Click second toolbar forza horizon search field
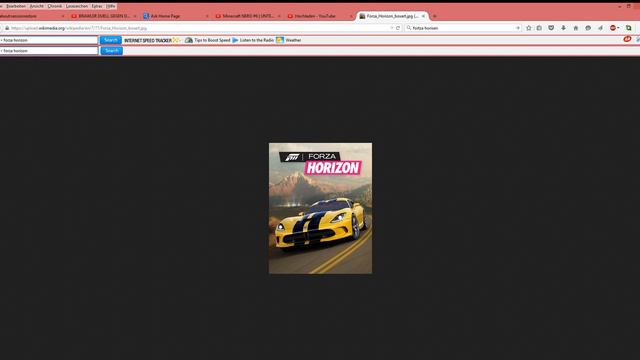 point(49,51)
